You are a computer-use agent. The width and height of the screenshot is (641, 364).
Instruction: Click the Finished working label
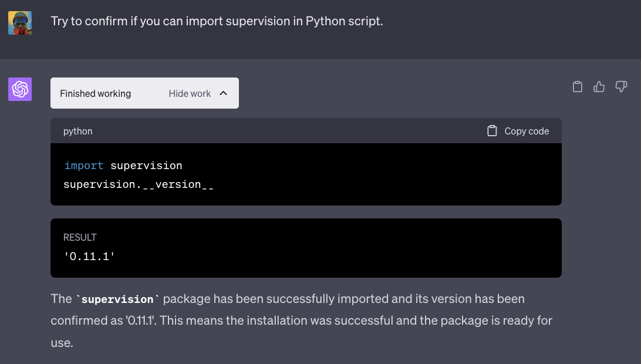pyautogui.click(x=95, y=93)
